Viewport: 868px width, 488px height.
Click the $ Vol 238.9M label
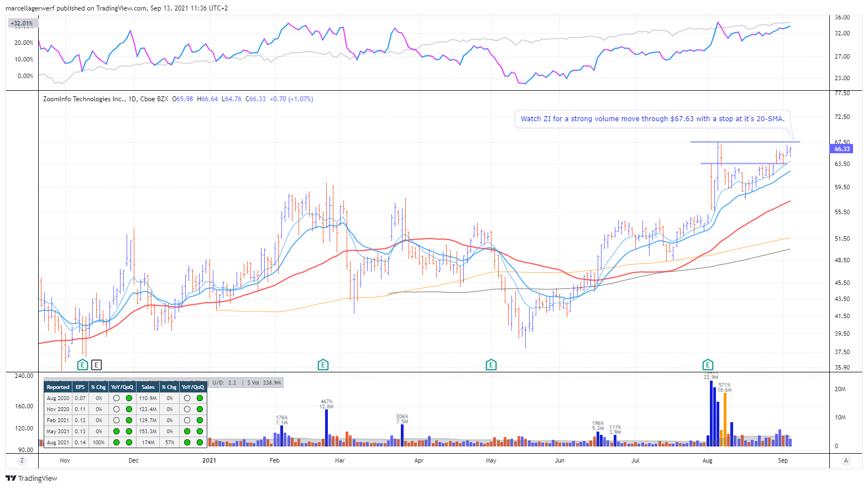click(x=264, y=382)
